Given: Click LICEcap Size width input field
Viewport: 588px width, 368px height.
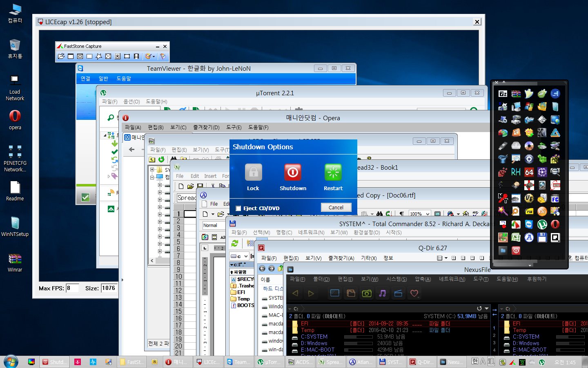Looking at the screenshot, I should click(x=109, y=288).
